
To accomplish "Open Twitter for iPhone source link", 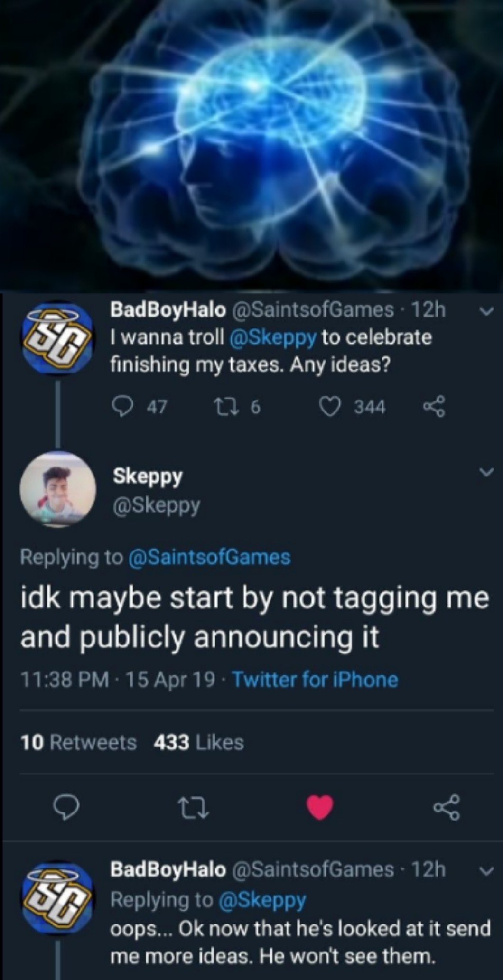I will coord(315,680).
